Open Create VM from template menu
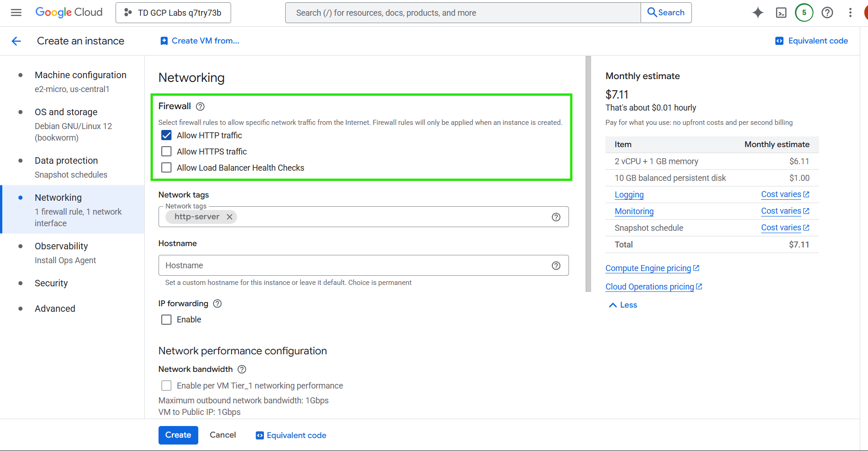Screen dimensions: 868x451 click(200, 41)
